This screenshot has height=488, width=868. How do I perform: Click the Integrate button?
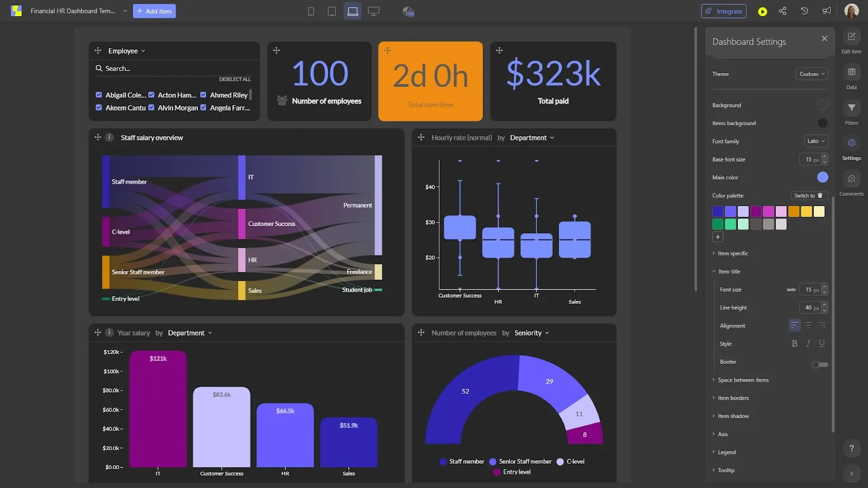[724, 11]
